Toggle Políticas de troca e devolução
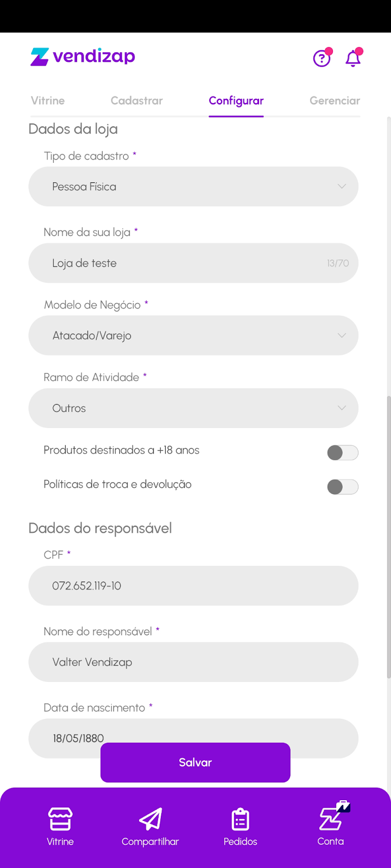Screen dimensions: 391x868 [343, 487]
